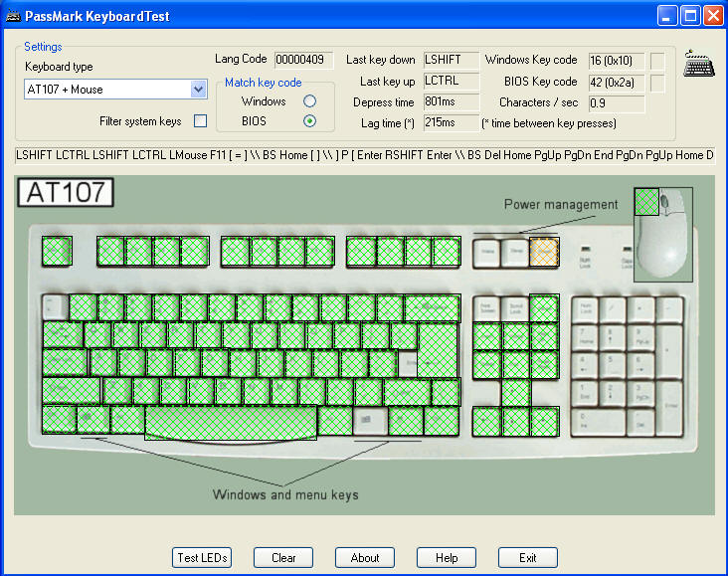Click the F12 key on the keyboard image
This screenshot has width=728, height=576.
[x=447, y=252]
